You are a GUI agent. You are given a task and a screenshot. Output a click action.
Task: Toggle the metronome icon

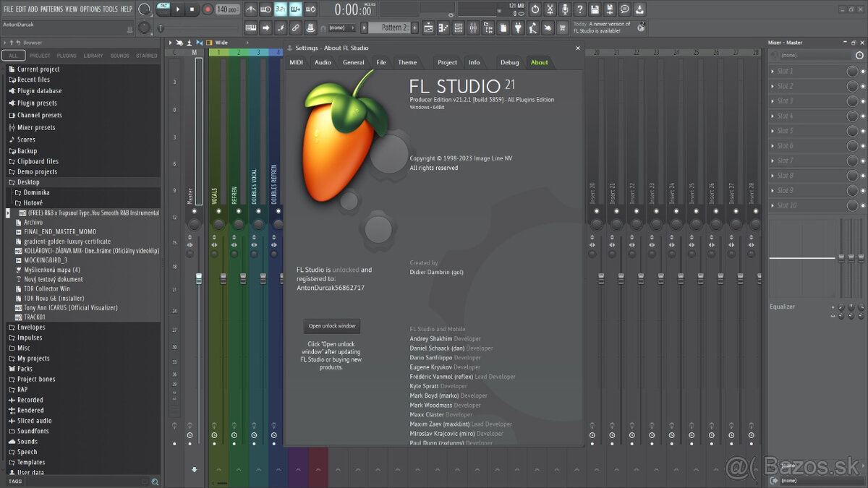250,9
